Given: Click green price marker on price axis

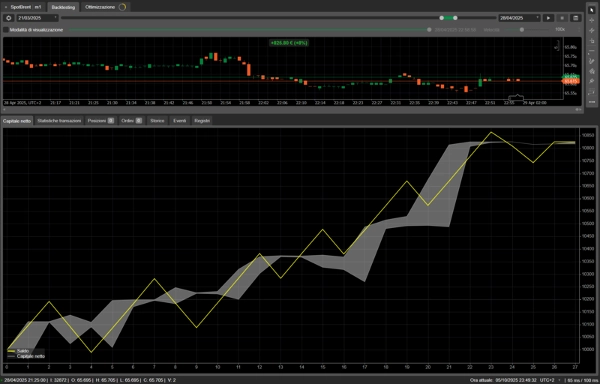Looking at the screenshot, I should point(571,77).
